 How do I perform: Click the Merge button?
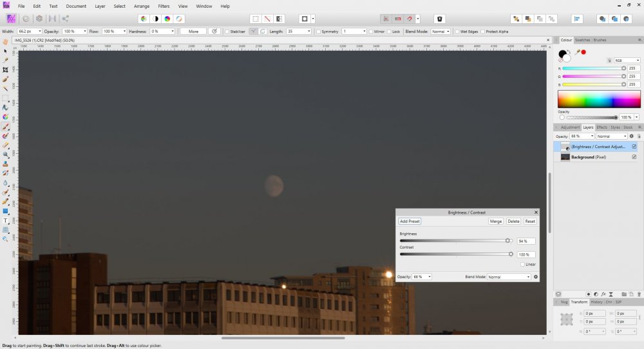click(496, 221)
